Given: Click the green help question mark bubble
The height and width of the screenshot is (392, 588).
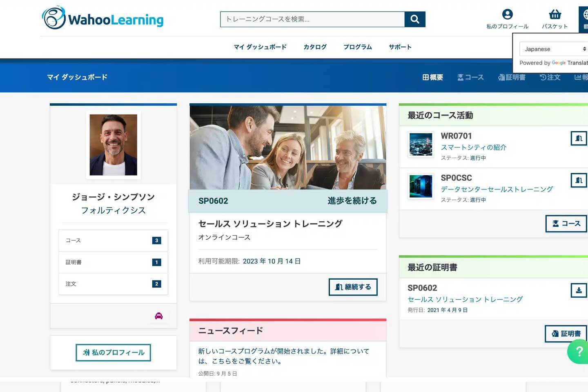Looking at the screenshot, I should click(x=579, y=351).
